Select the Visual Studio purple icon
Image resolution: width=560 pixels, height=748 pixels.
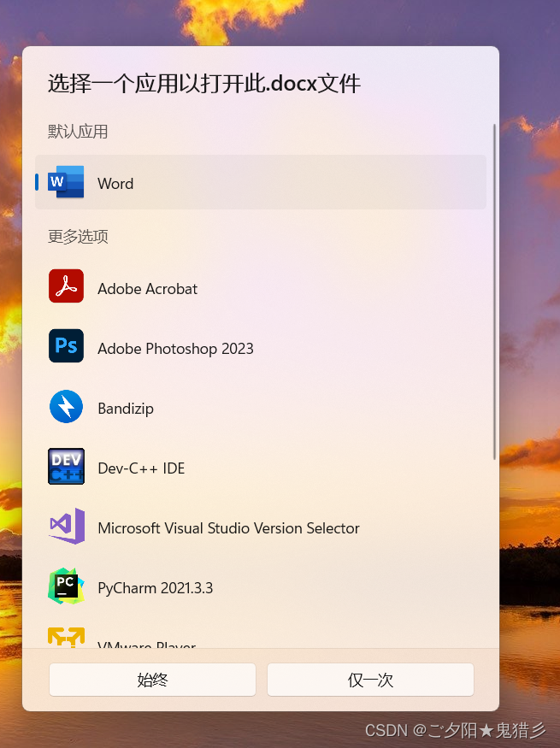[x=67, y=527]
